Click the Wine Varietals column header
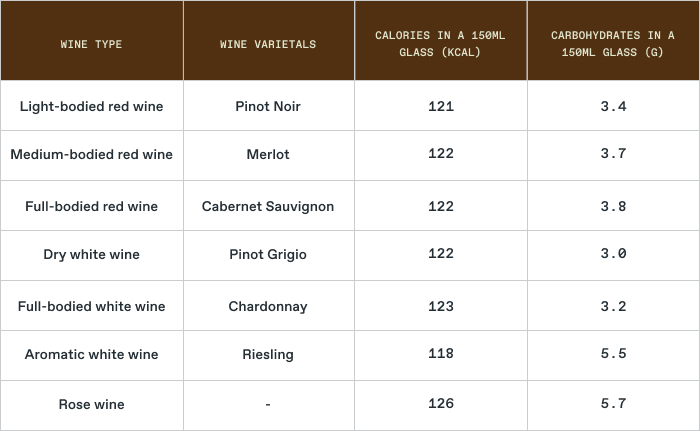700x431 pixels. [x=268, y=44]
